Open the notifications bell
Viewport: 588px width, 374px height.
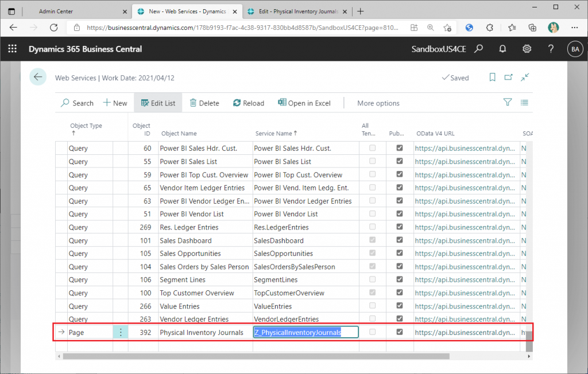pyautogui.click(x=502, y=49)
